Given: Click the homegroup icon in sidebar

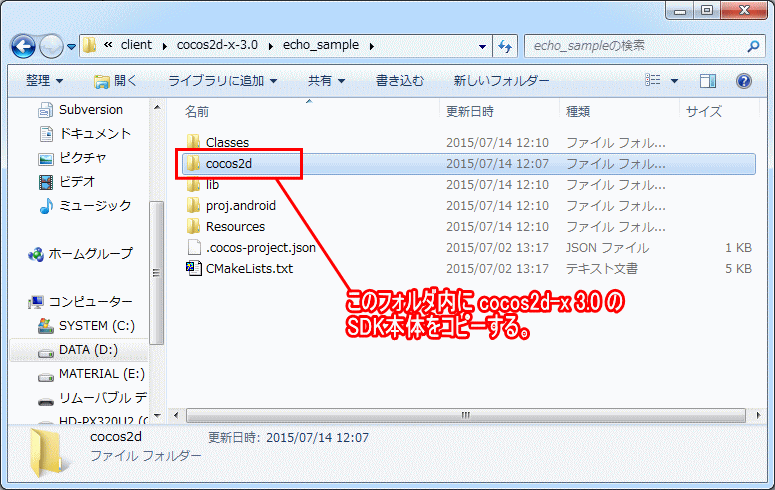Looking at the screenshot, I should pyautogui.click(x=36, y=254).
